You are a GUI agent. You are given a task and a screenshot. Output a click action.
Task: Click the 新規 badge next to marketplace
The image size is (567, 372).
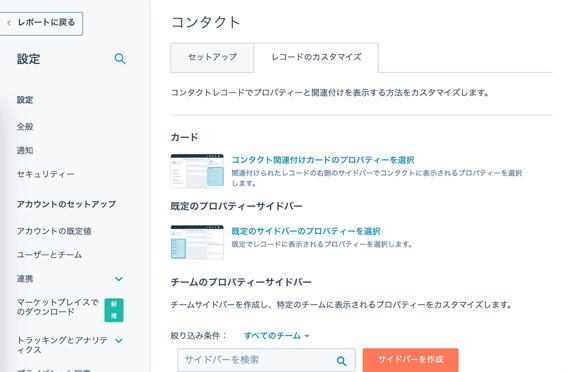point(114,310)
